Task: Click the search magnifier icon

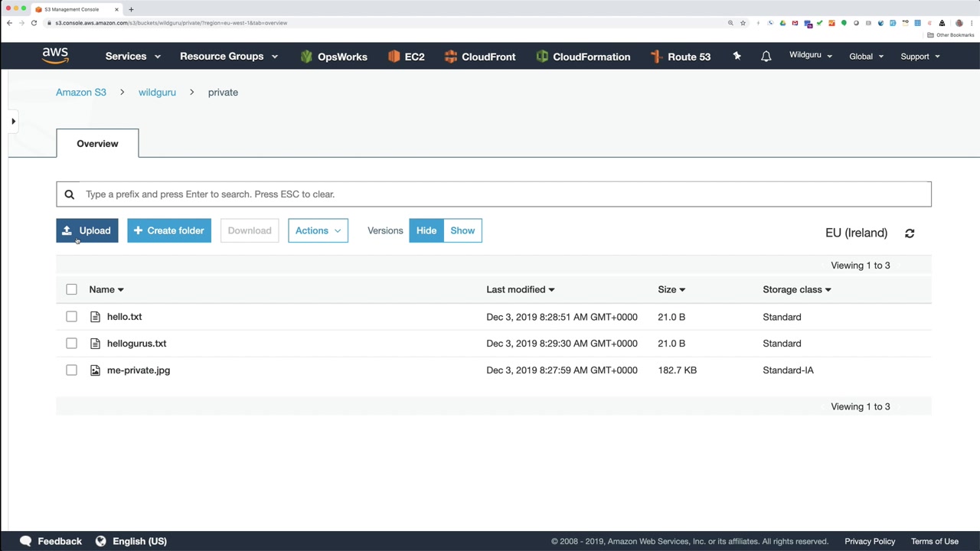Action: click(x=69, y=194)
